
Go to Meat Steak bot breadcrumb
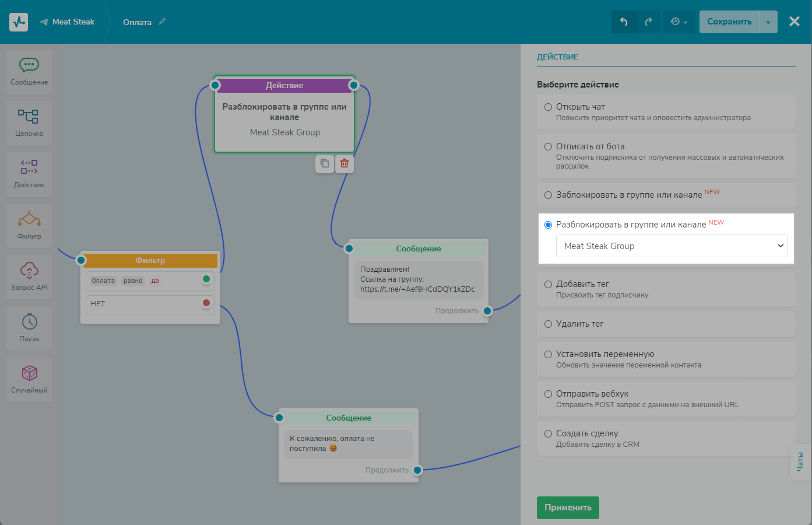73,22
